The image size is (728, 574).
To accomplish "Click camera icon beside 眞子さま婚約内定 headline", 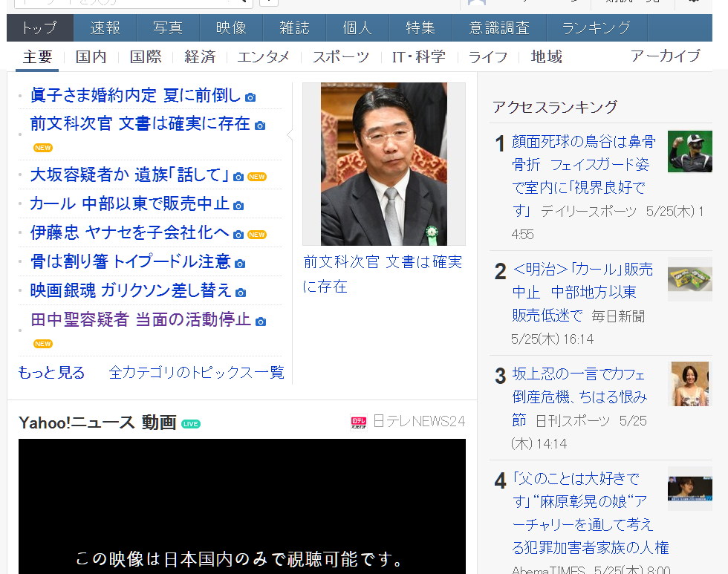I will tap(250, 97).
